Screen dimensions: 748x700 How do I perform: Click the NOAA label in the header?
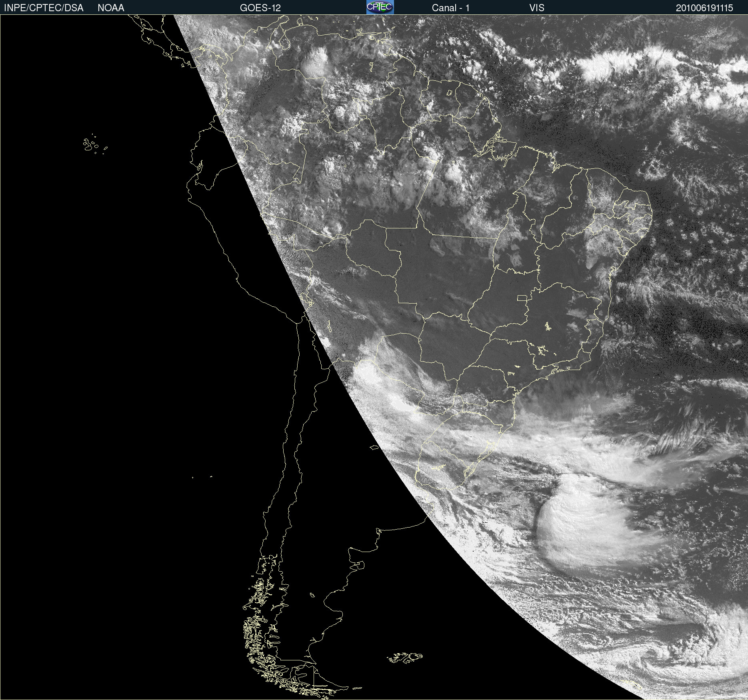point(111,8)
